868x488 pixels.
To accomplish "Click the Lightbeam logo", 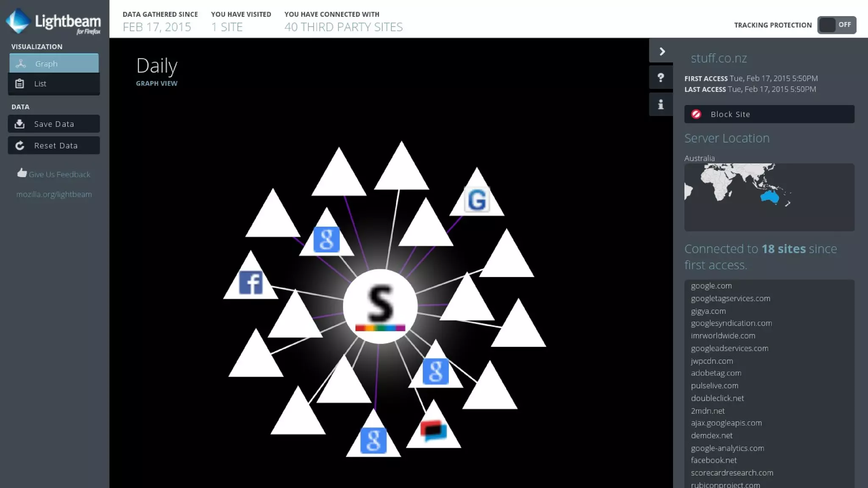I will [x=53, y=21].
